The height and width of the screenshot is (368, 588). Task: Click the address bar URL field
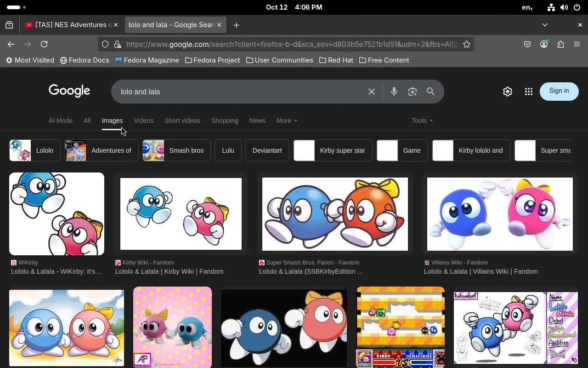point(291,44)
